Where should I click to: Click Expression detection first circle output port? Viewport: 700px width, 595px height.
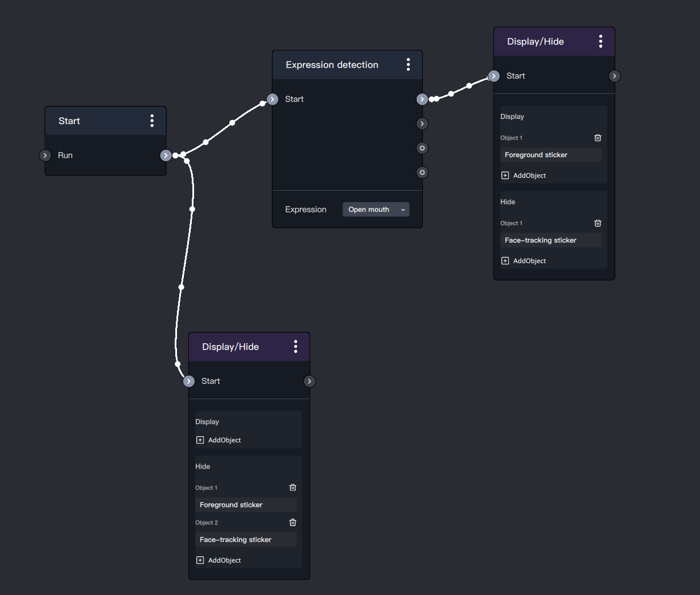coord(422,148)
